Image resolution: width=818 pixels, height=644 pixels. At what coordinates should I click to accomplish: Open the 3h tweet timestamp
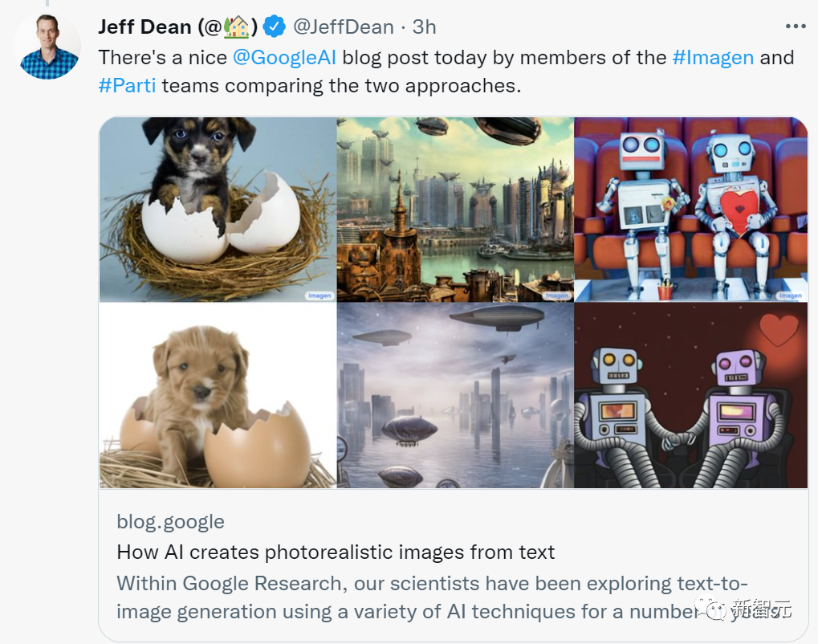(424, 26)
